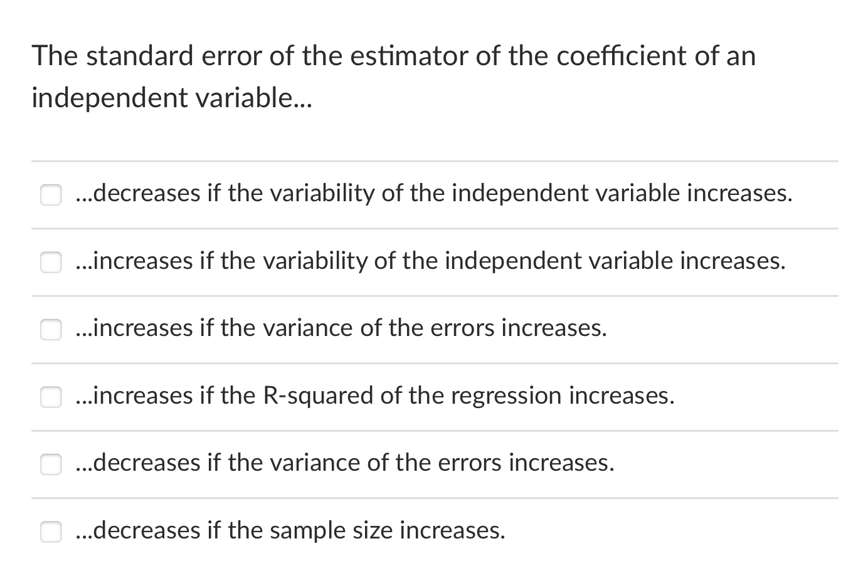This screenshot has width=868, height=588.
Task: Check the answer about sample size increases
Action: click(51, 532)
